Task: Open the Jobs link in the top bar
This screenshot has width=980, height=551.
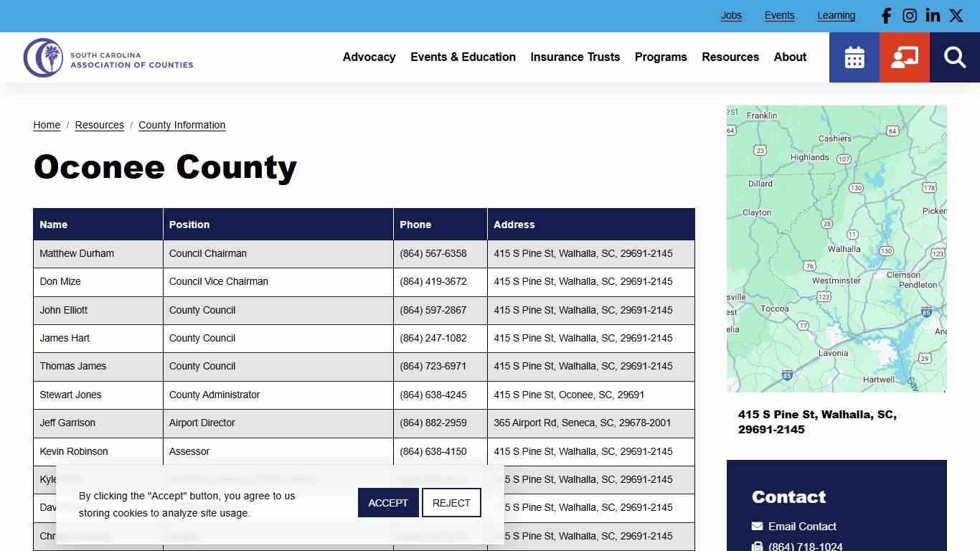Action: (x=731, y=15)
